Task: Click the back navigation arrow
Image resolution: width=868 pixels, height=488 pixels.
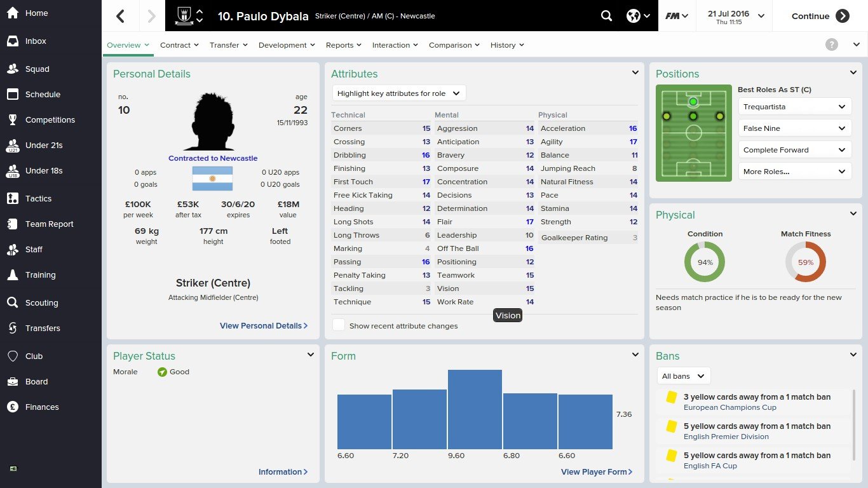Action: [x=120, y=16]
